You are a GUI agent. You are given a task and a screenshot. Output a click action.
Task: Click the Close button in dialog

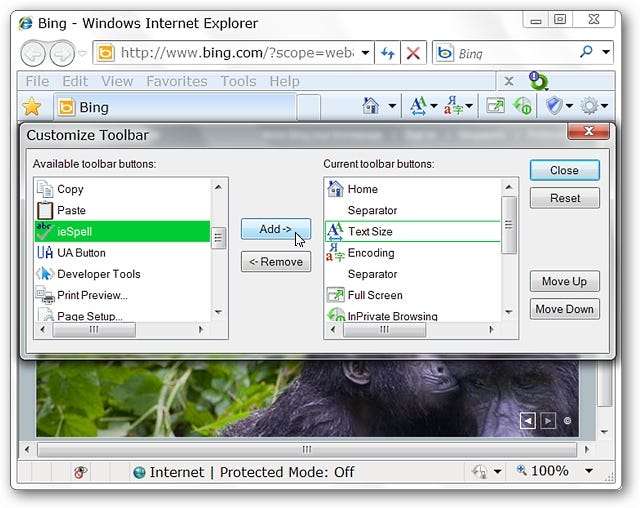564,170
